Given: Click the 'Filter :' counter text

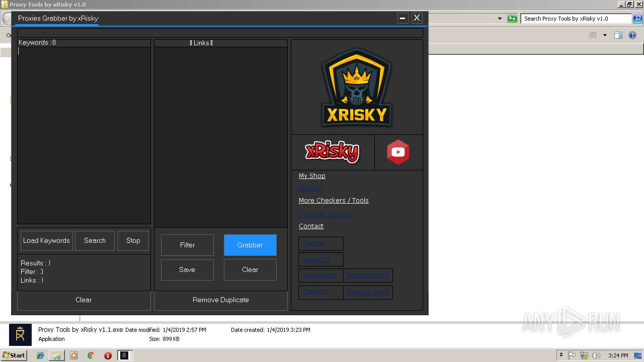Looking at the screenshot, I should coord(32,271).
